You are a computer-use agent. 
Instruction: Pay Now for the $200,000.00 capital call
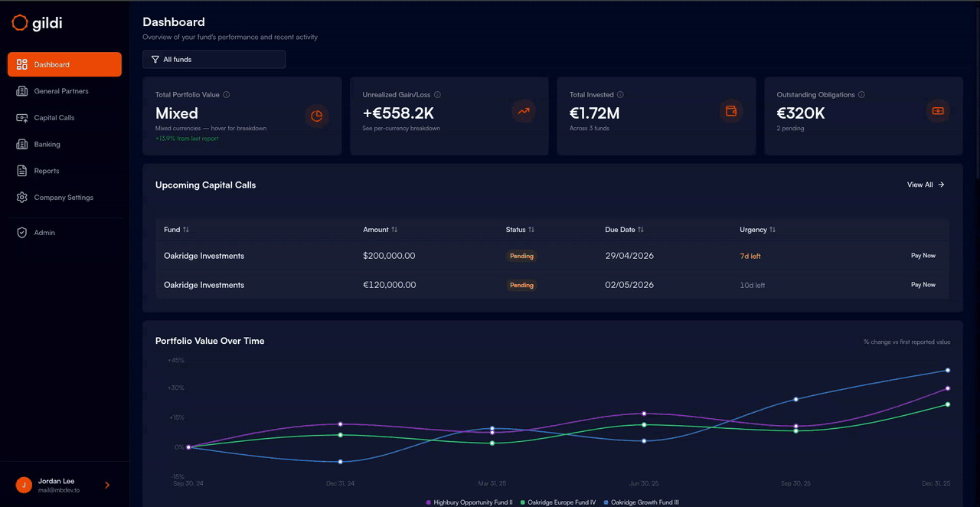[923, 256]
